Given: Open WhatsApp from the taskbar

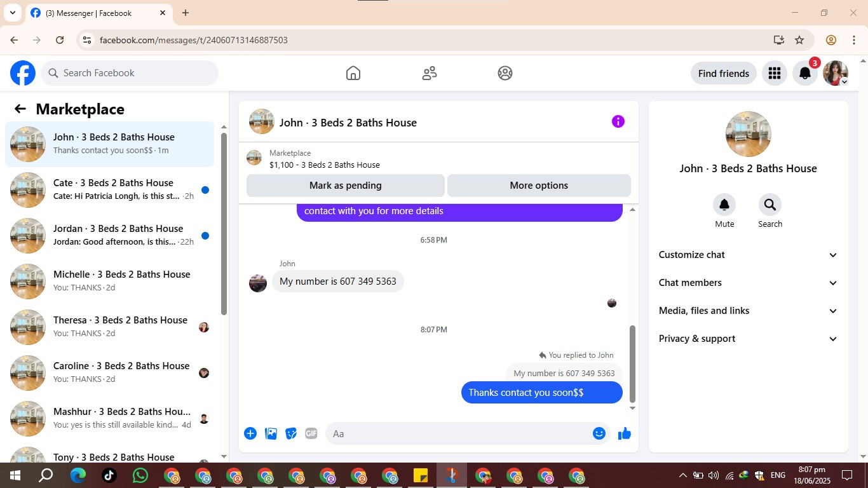Looking at the screenshot, I should coord(140,475).
